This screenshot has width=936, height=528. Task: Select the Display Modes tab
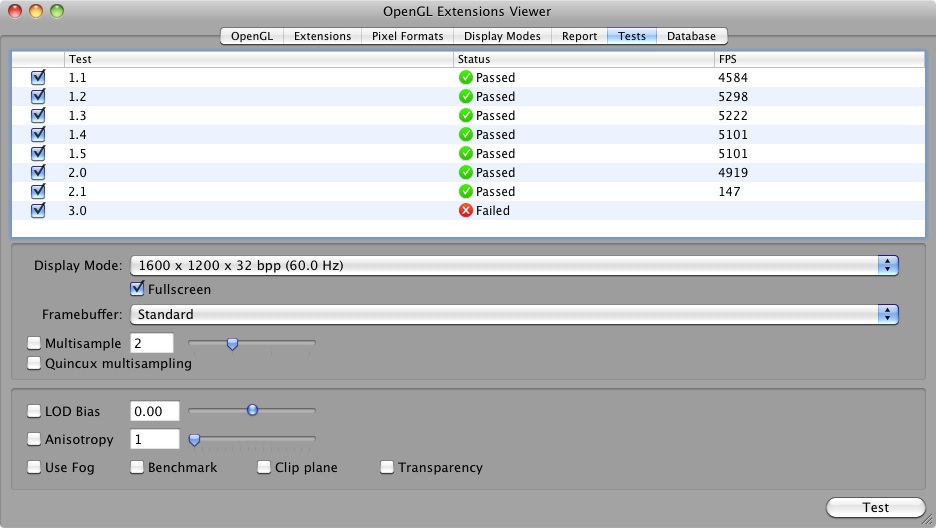pos(502,36)
